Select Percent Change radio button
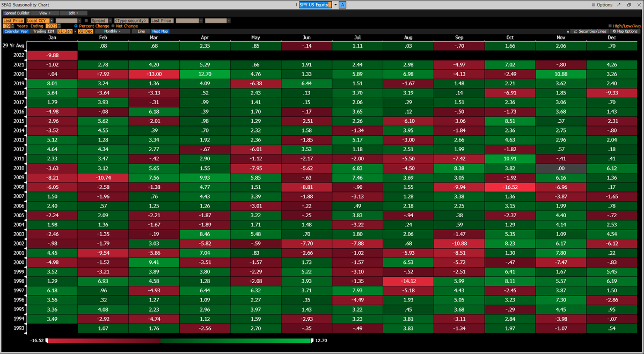The width and height of the screenshot is (644, 354). pos(76,26)
